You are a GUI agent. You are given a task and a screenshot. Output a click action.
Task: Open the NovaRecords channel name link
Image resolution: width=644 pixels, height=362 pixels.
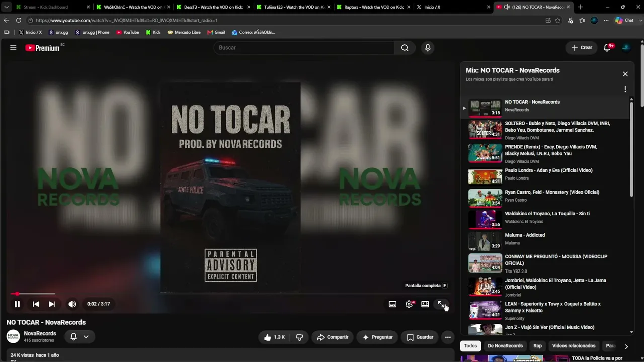click(40, 334)
